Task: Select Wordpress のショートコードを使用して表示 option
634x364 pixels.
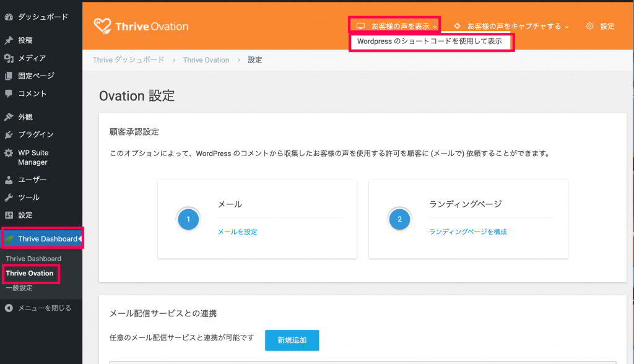Action: coord(430,41)
